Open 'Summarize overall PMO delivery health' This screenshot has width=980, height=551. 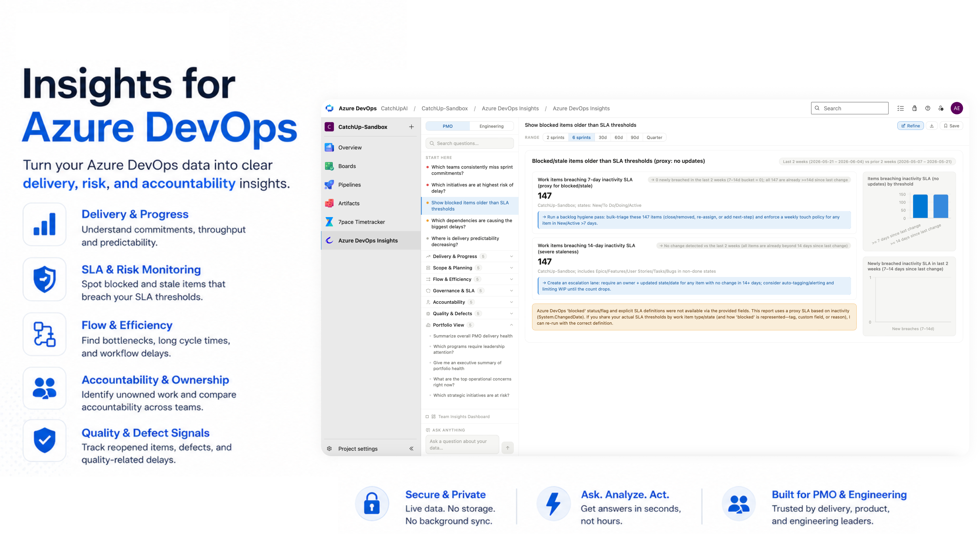[472, 336]
